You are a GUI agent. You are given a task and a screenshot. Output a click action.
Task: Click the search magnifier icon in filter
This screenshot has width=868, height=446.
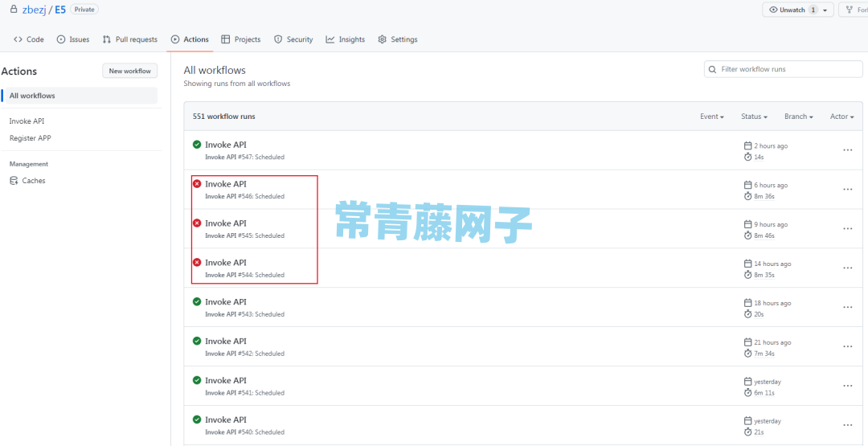coord(712,69)
